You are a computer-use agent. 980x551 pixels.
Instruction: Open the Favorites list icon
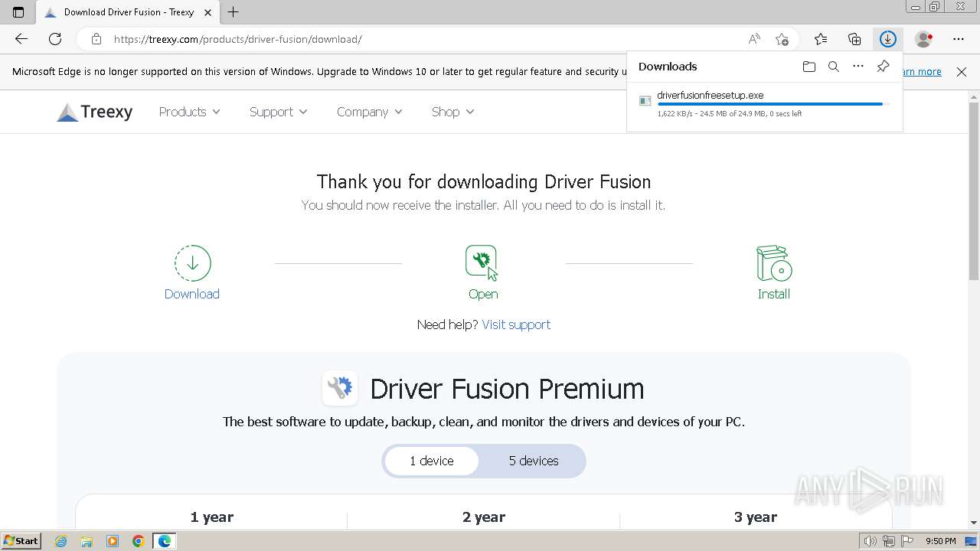click(x=821, y=39)
